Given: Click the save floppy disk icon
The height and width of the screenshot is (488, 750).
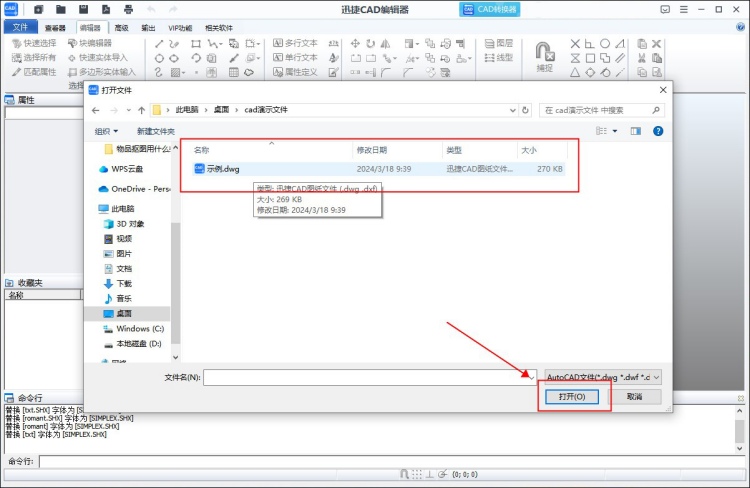Looking at the screenshot, I should click(x=84, y=9).
